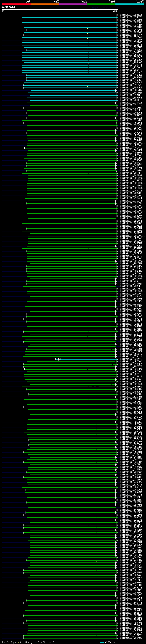
Task: Select the UniRef100_B1G4R2 label
Action: tap(131, 397)
